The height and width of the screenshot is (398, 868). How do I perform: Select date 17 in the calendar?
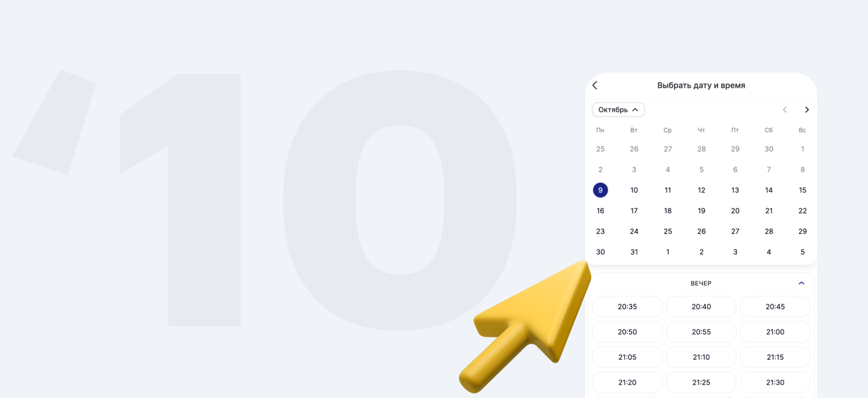pyautogui.click(x=634, y=211)
